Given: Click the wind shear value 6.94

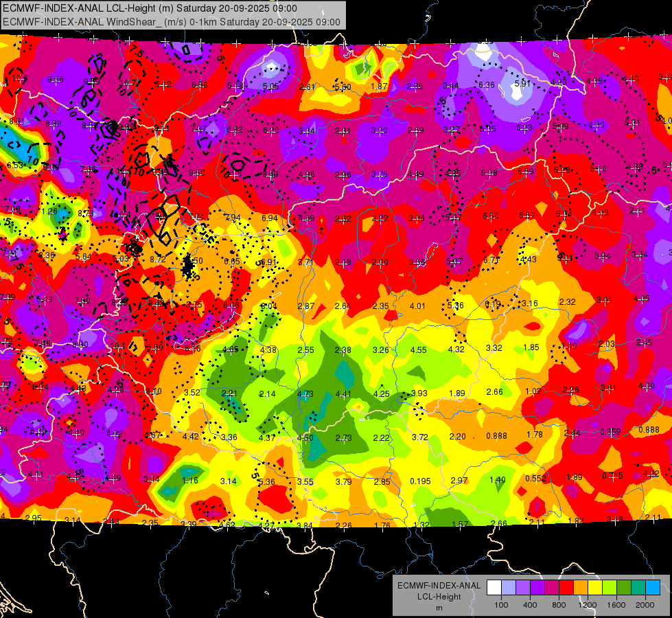Looking at the screenshot, I should pyautogui.click(x=270, y=218).
